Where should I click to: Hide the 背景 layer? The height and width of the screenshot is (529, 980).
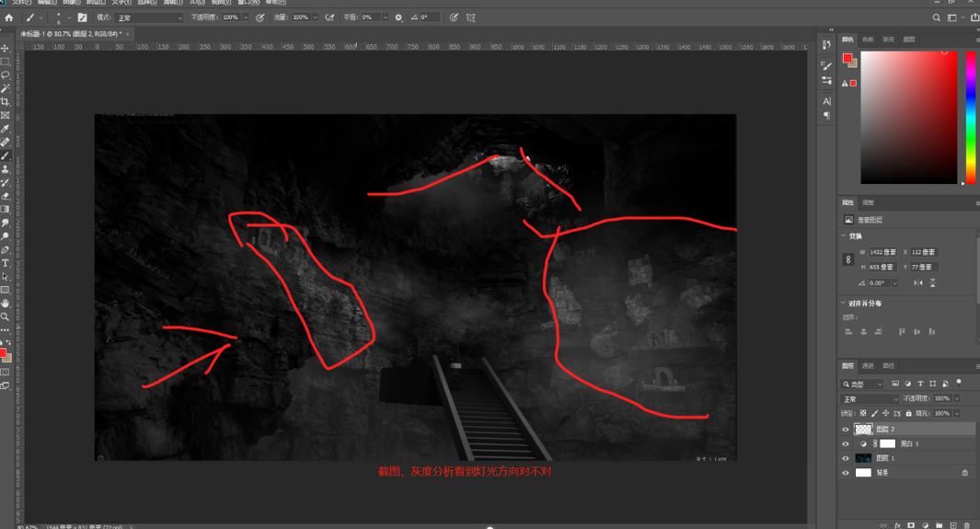(x=846, y=473)
